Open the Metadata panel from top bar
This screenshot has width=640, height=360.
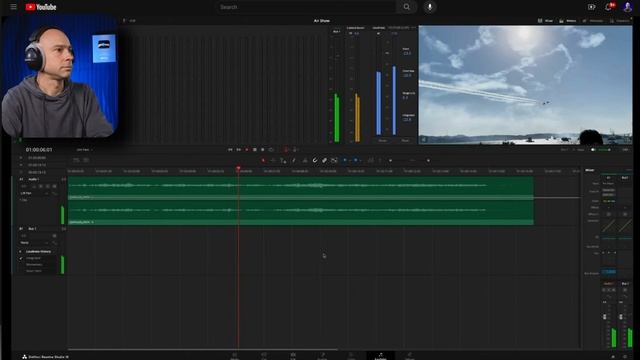click(x=593, y=20)
